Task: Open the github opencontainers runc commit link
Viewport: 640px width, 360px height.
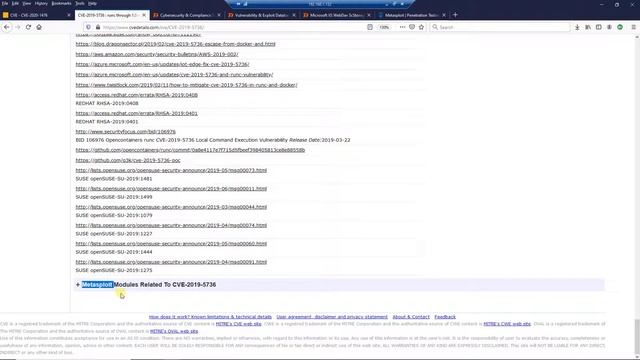Action: coord(190,150)
